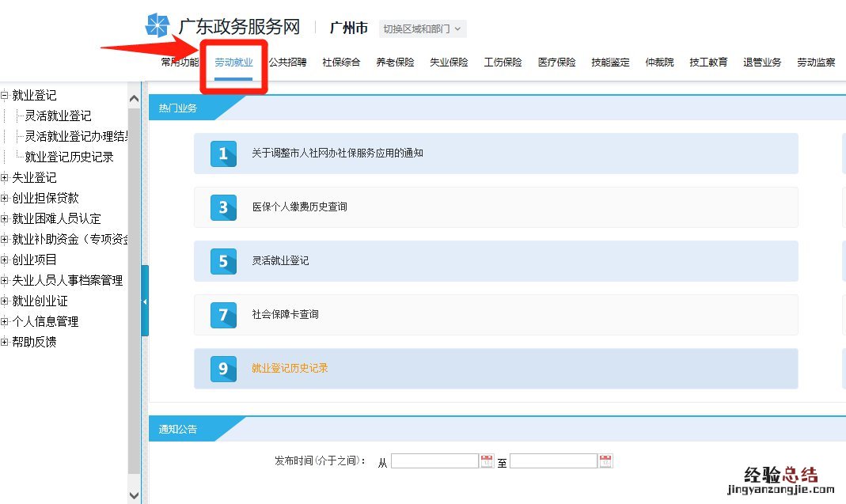This screenshot has height=504, width=846.
Task: Open the 公共招聘 tab
Action: tap(287, 62)
